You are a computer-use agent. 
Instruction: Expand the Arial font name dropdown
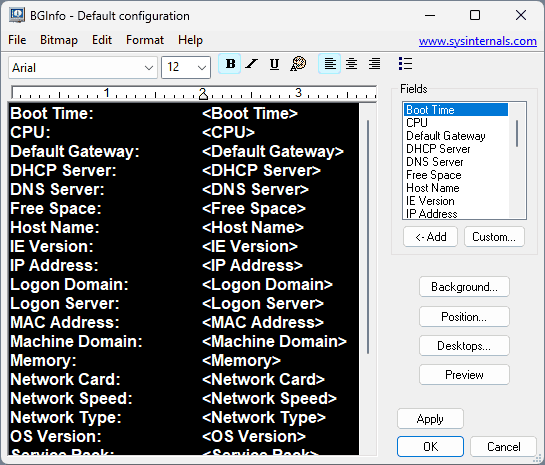[x=83, y=67]
